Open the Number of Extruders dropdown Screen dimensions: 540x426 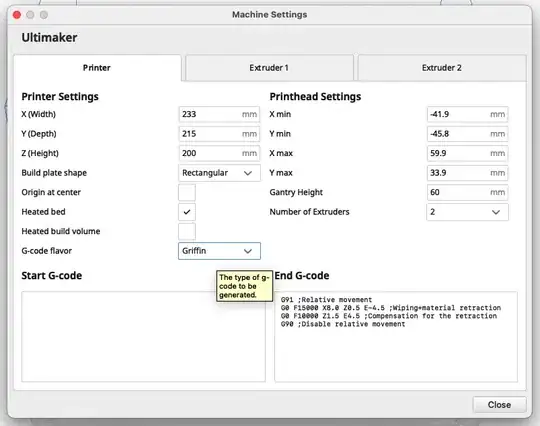click(x=467, y=212)
